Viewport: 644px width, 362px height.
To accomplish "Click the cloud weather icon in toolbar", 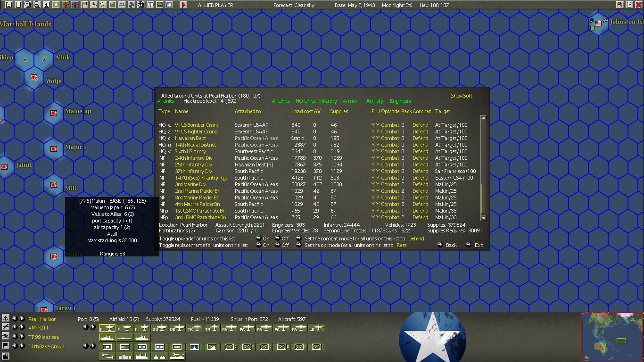I will [169, 5].
